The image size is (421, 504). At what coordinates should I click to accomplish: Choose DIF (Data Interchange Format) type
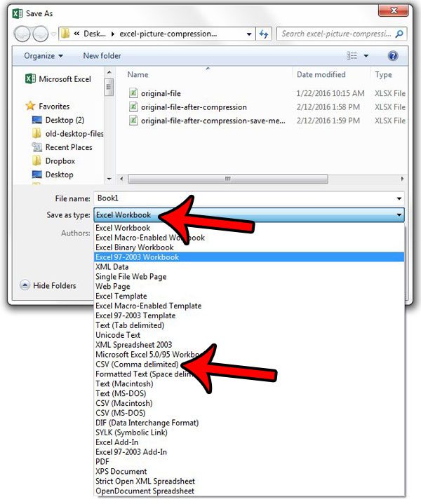click(250, 423)
